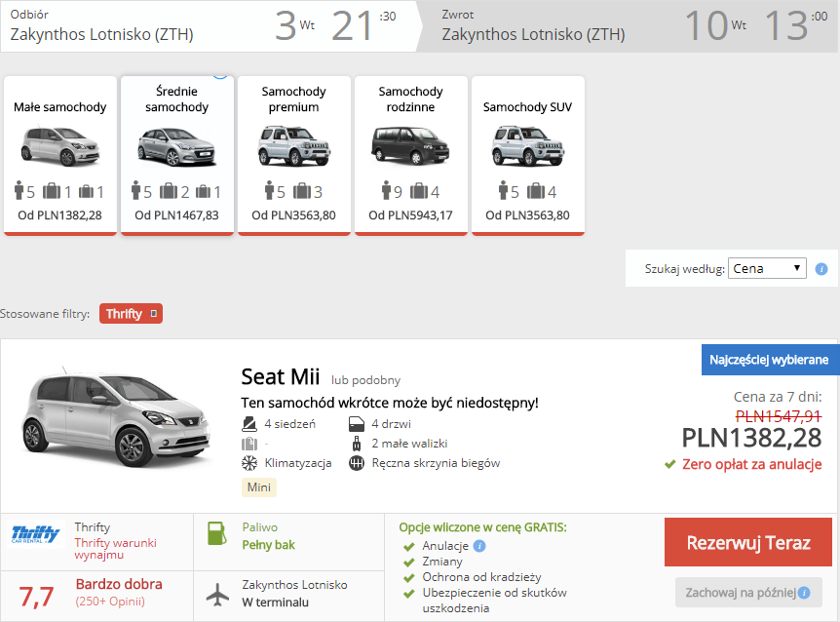Open the 250+ Opinii reviews link
The height and width of the screenshot is (622, 840).
coord(110,602)
